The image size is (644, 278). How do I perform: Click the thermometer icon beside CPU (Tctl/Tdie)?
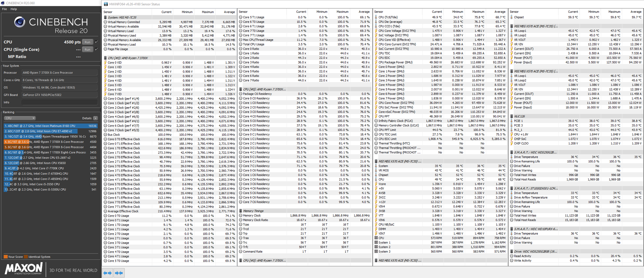coord(376,17)
